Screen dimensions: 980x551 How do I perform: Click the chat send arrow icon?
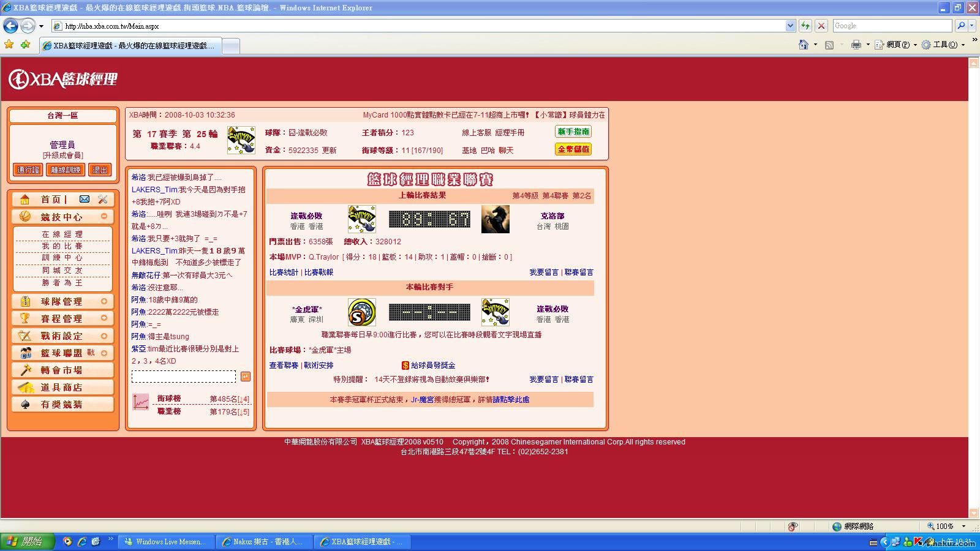(245, 377)
